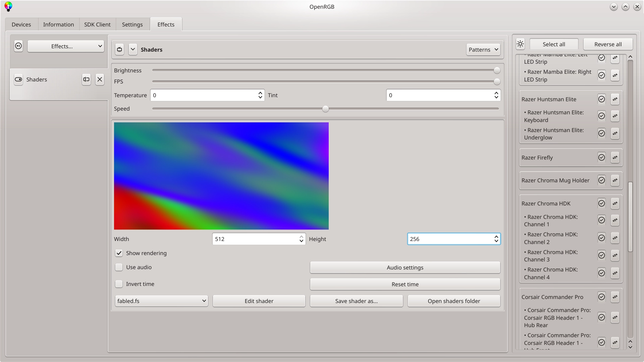Open the fabled.fs shader dropdown
The height and width of the screenshot is (362, 644).
click(161, 301)
